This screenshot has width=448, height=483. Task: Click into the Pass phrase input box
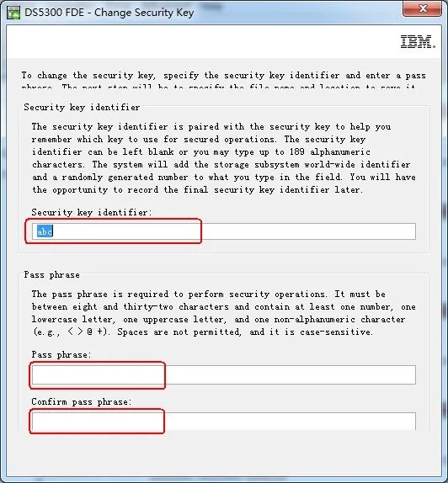coord(223,375)
